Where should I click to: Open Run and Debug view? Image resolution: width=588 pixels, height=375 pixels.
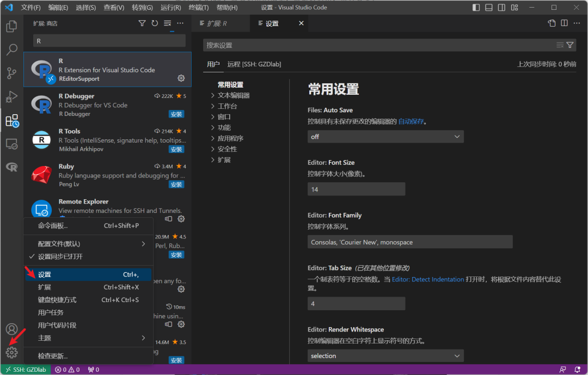pyautogui.click(x=11, y=97)
